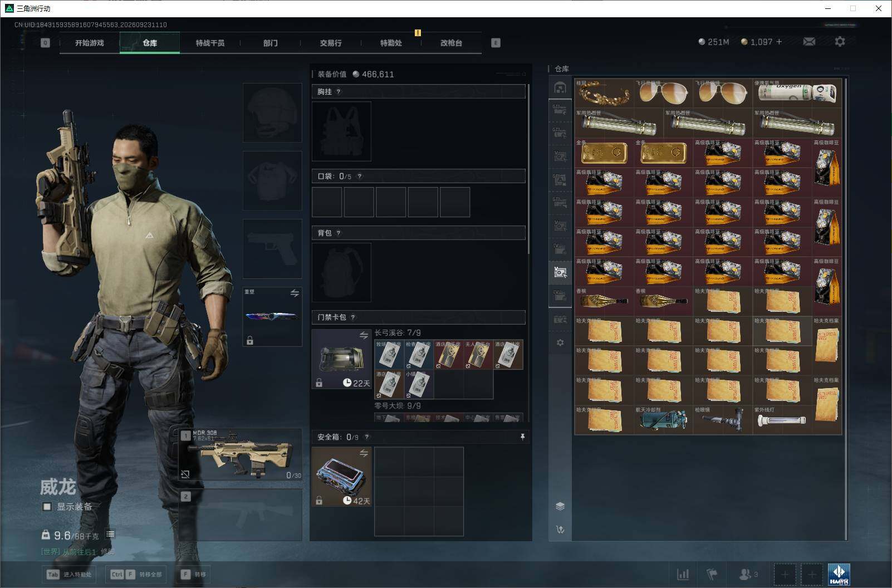Viewport: 892px width, 588px height.
Task: Click the 威龙 operator name
Action: [57, 487]
